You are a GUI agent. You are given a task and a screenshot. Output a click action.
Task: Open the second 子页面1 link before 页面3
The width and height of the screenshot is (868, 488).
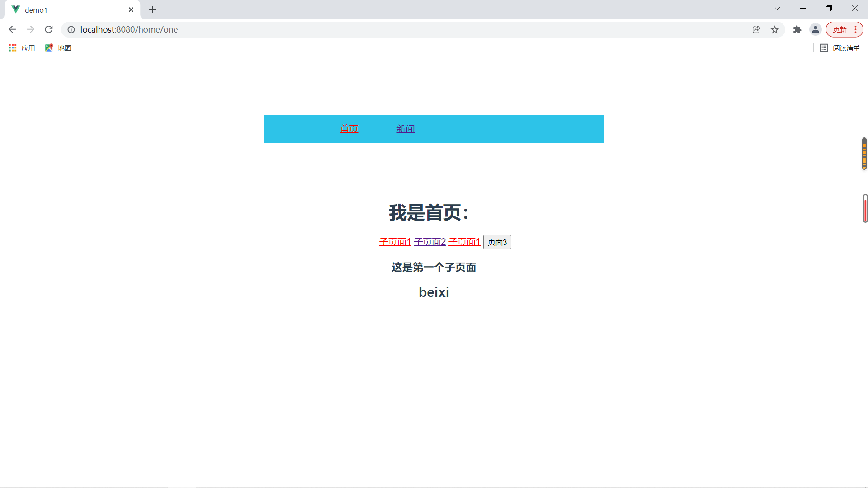pyautogui.click(x=464, y=242)
